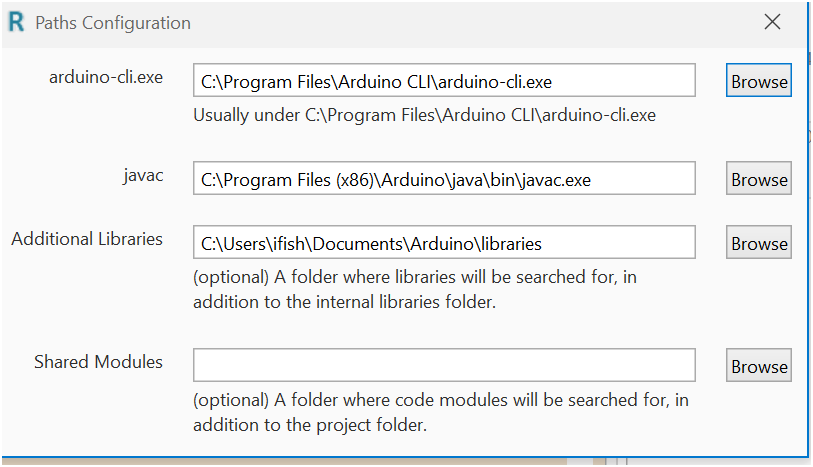Click the 'Usually under C:\Program Files' hint
This screenshot has width=813, height=467.
click(424, 114)
